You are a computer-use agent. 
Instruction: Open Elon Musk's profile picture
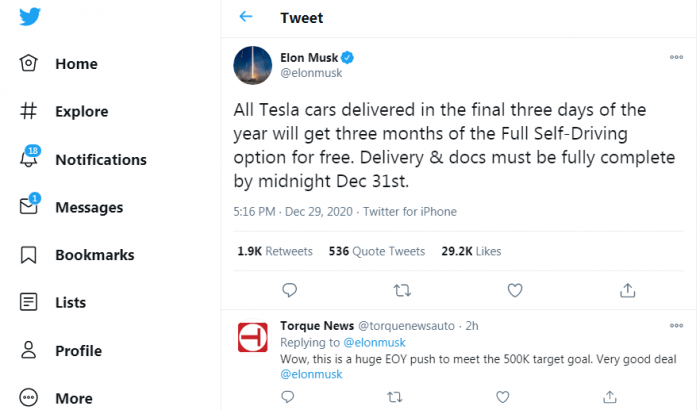253,65
